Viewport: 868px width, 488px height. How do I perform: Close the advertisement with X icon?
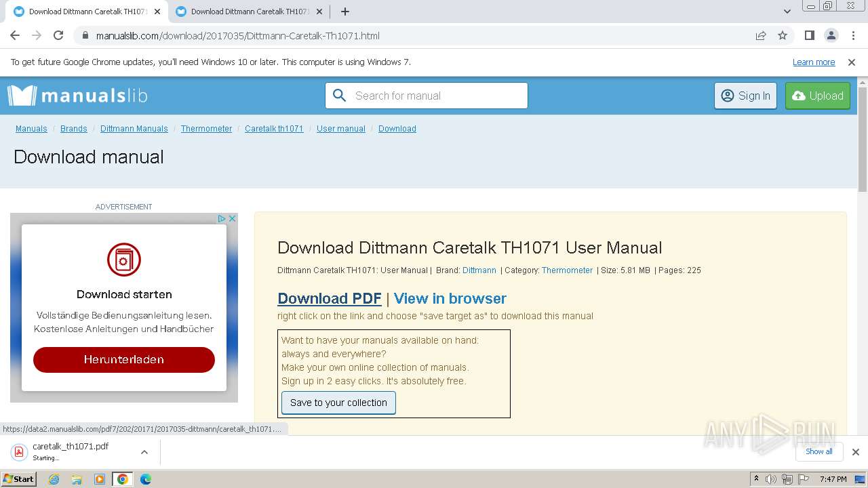[x=232, y=218]
